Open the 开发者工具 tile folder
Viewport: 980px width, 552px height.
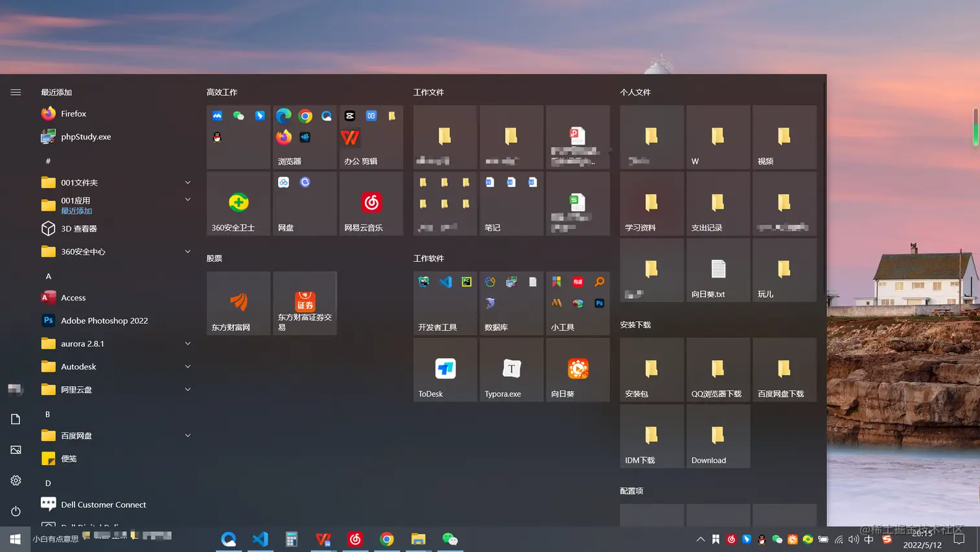(445, 304)
